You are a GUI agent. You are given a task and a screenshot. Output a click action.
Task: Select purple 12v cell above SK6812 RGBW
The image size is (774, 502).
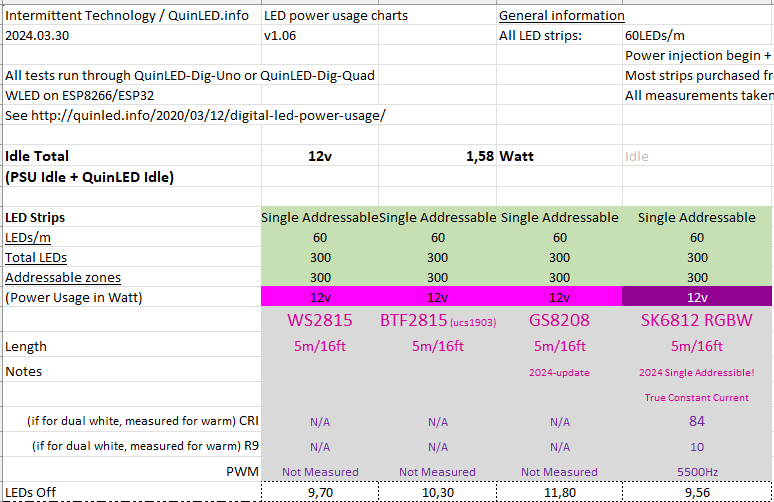click(697, 298)
